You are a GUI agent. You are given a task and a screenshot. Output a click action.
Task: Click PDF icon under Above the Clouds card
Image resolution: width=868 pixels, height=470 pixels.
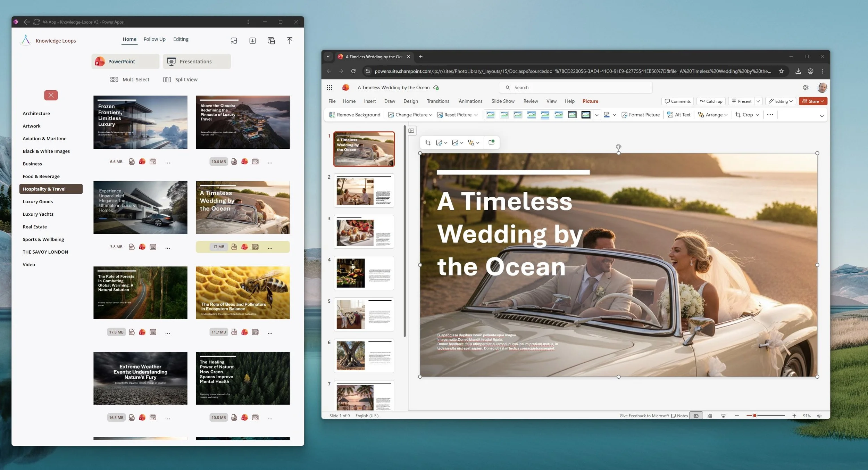(x=234, y=162)
